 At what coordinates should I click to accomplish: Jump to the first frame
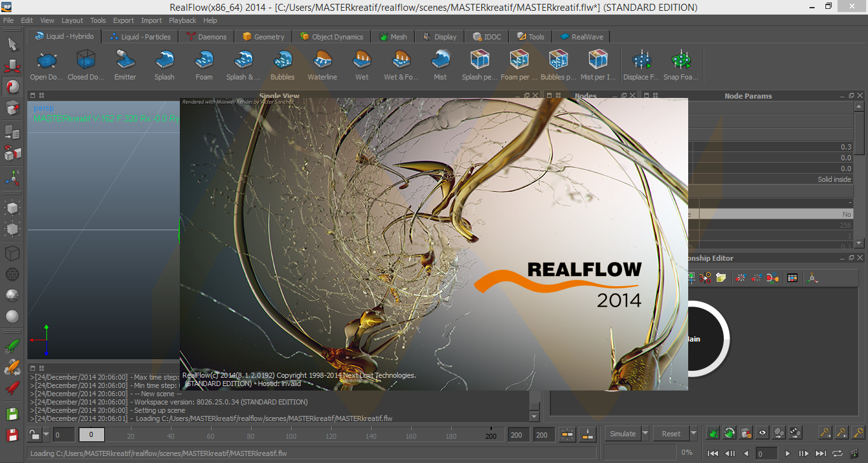pyautogui.click(x=713, y=453)
